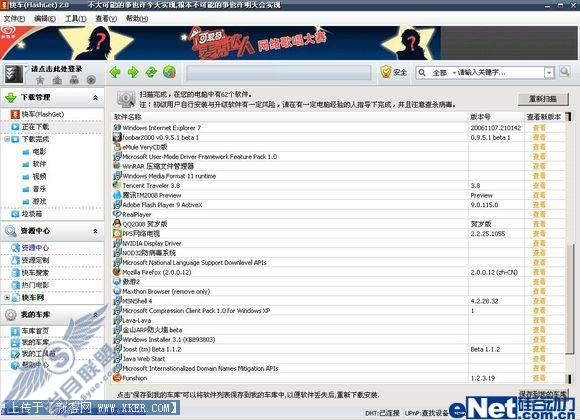Click the 下载管理 green download arrow icon
Screen dimensions: 580x420
click(11, 98)
